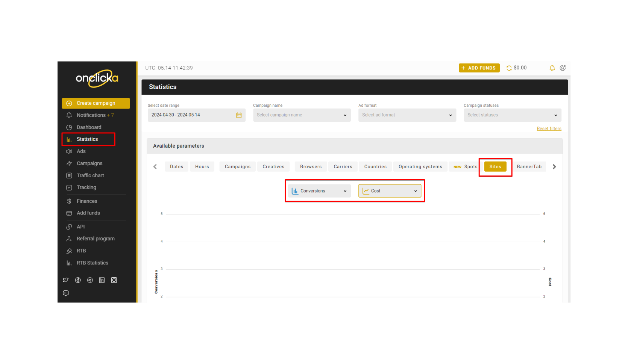Click the Add Funds button

tap(479, 68)
